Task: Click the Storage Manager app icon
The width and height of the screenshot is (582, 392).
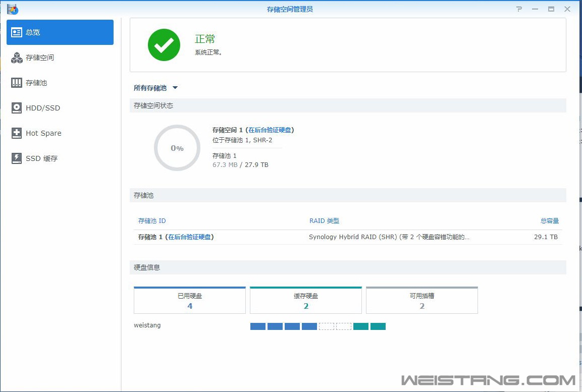Action: [x=12, y=9]
